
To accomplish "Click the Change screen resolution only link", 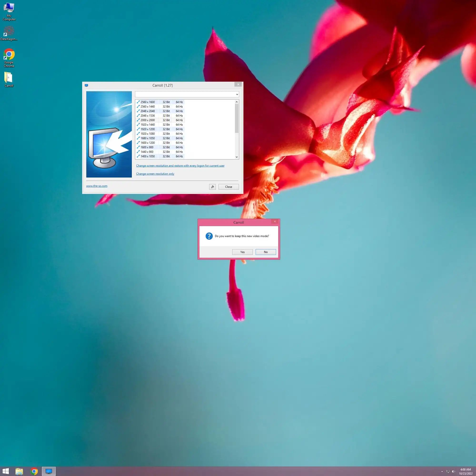I will 155,174.
